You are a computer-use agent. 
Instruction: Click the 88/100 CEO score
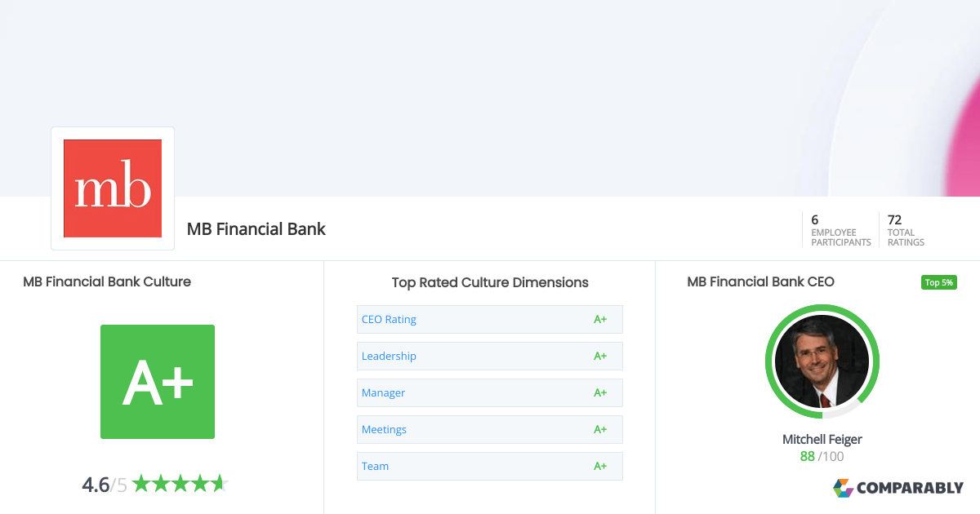point(822,456)
